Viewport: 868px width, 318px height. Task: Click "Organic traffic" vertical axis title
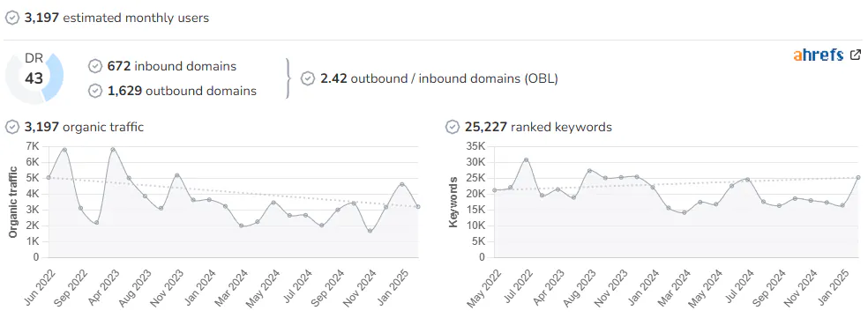(14, 202)
